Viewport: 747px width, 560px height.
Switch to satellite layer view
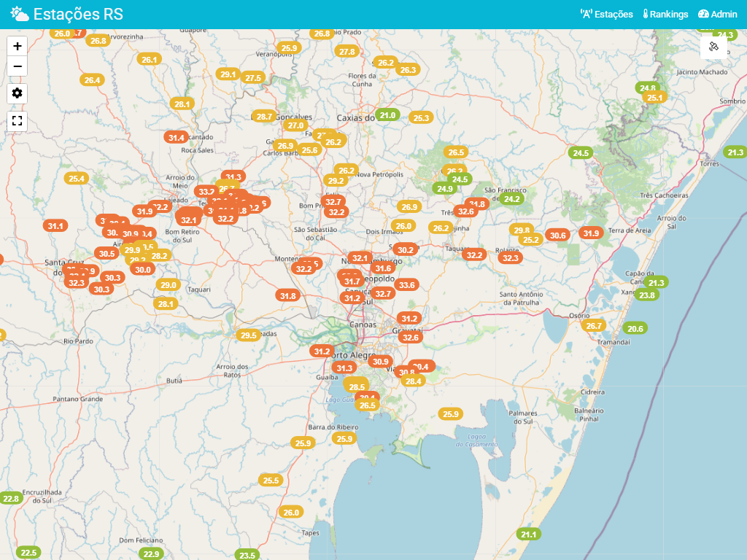pyautogui.click(x=714, y=47)
